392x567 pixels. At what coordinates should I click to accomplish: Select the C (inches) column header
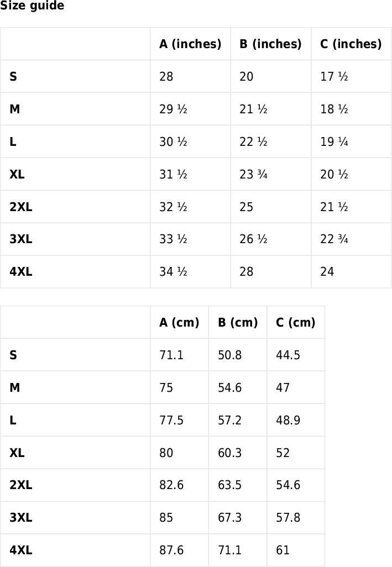click(x=351, y=44)
